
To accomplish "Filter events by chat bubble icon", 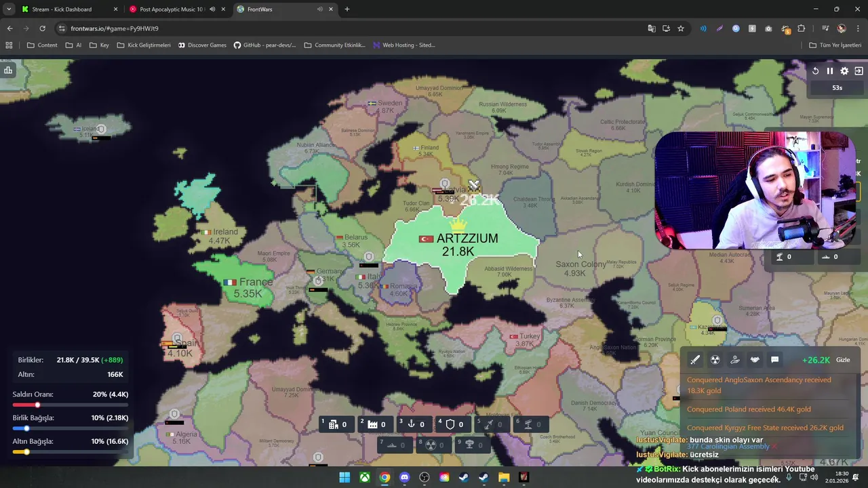I will (774, 360).
